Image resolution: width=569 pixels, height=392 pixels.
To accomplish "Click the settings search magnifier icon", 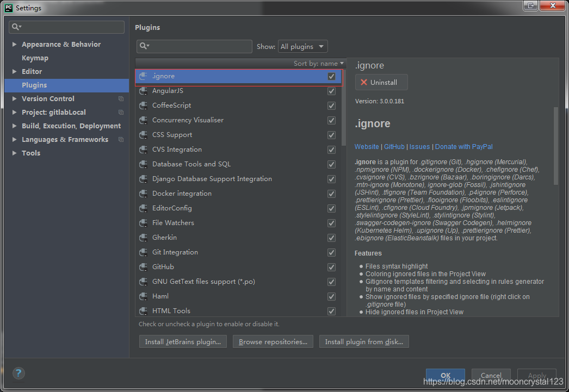I will (16, 27).
